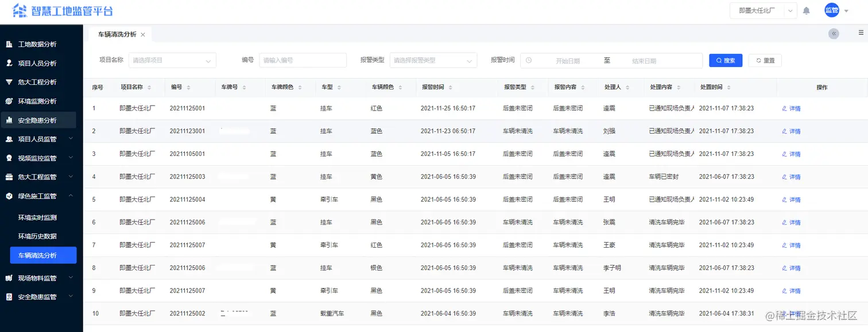Open 详情 link on the first row
This screenshot has height=332, width=868.
[791, 108]
